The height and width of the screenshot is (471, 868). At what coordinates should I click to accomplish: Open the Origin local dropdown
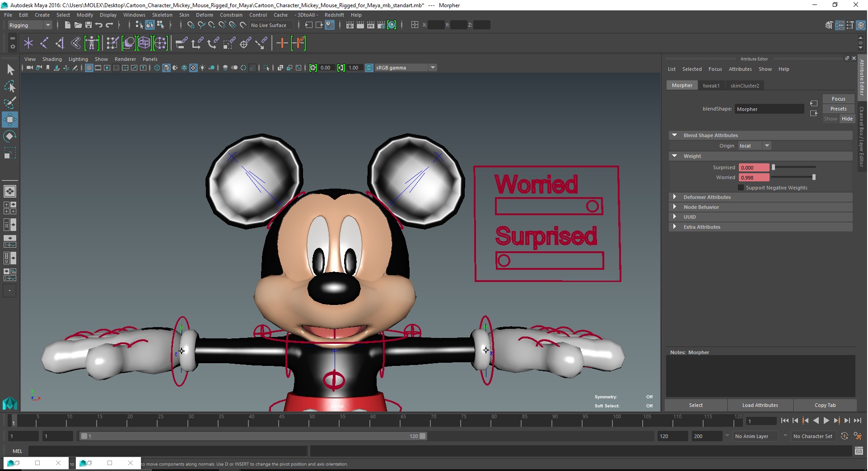755,146
